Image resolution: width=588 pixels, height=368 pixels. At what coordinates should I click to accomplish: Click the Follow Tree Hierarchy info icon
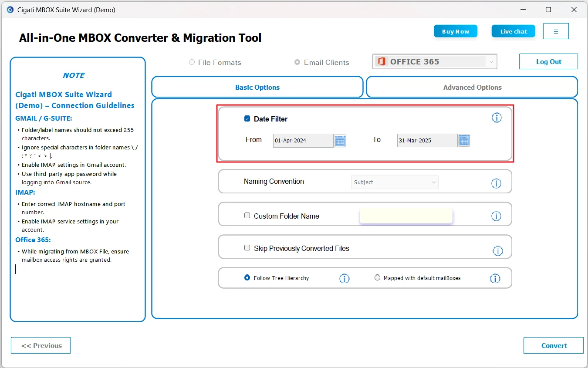(x=344, y=278)
